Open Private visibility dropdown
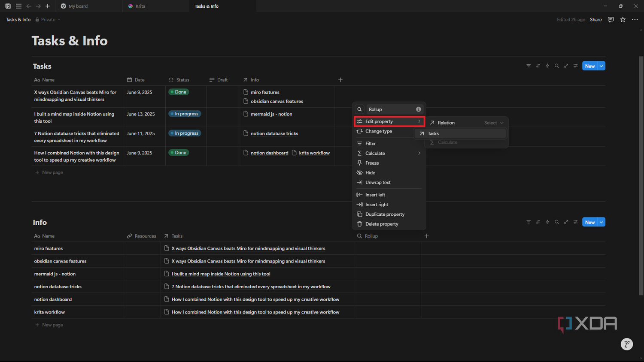644x362 pixels. 48,20
